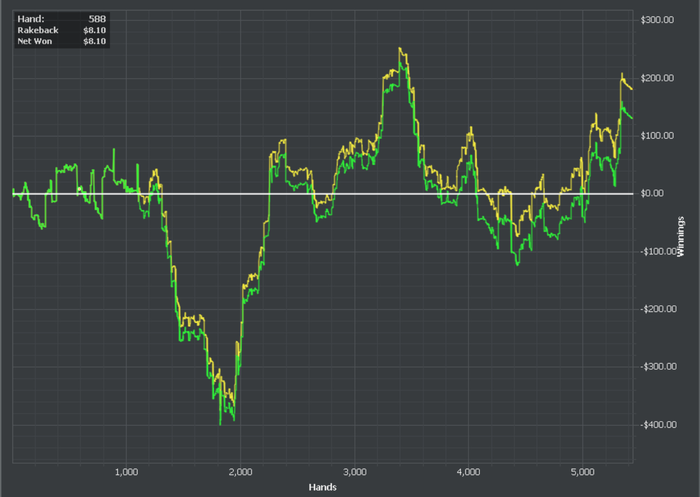Click the -$300.00 y-axis label
This screenshot has width=700, height=497.
(658, 367)
